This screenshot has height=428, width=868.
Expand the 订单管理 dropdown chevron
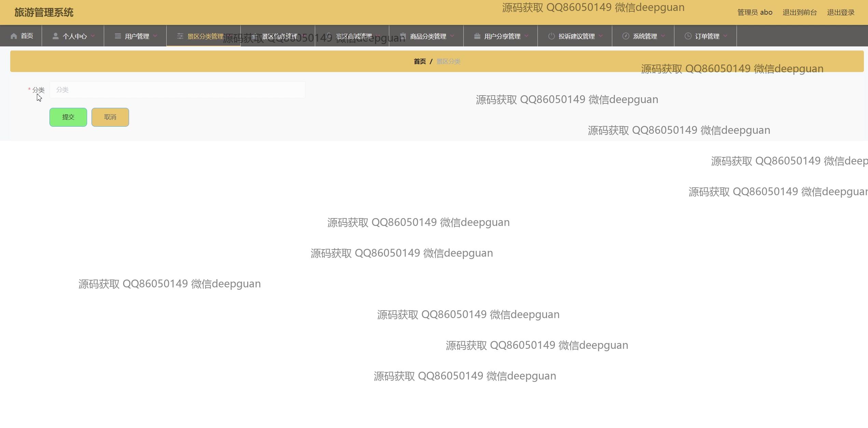pos(726,36)
